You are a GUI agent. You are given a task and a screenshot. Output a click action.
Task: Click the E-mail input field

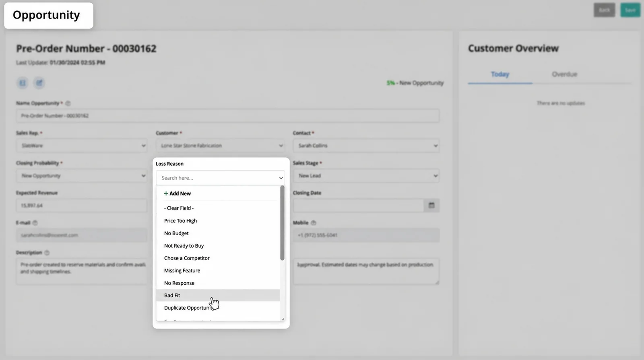[x=81, y=235]
